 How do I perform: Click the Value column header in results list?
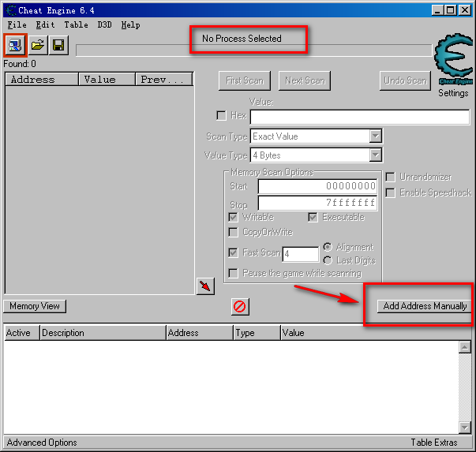tap(107, 80)
